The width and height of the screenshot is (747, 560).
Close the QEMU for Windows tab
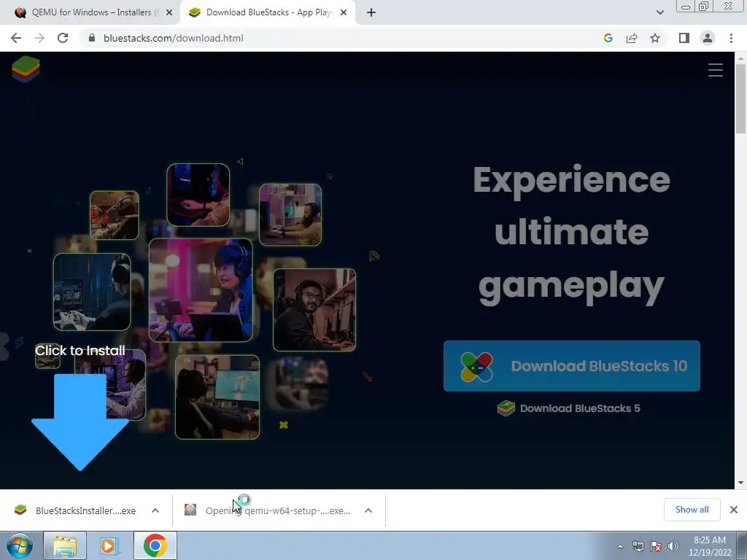169,13
